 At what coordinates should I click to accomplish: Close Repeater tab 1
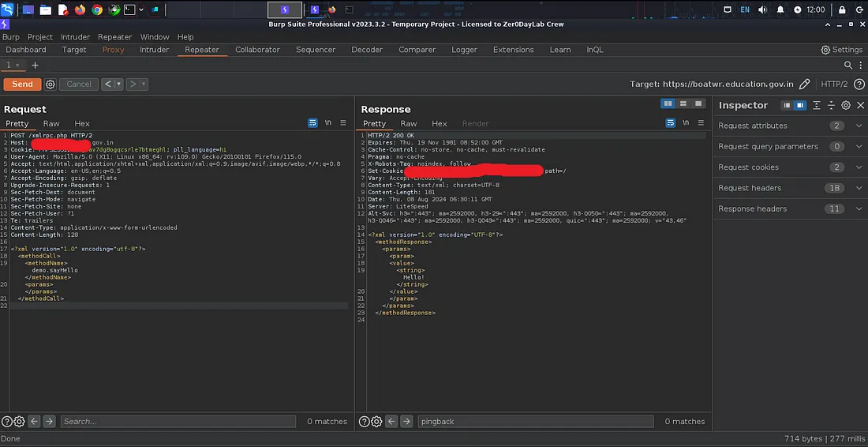pos(17,66)
